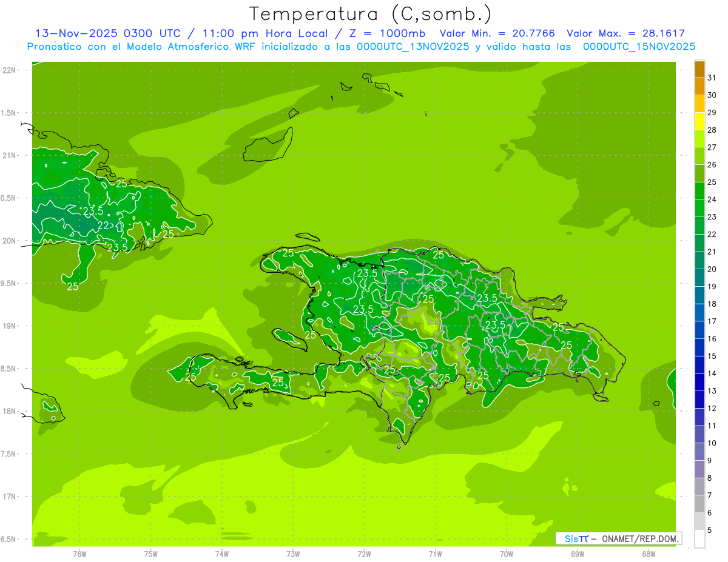The width and height of the screenshot is (728, 562).
Task: Click the "Z = 1000mb" level text
Action: [x=386, y=33]
